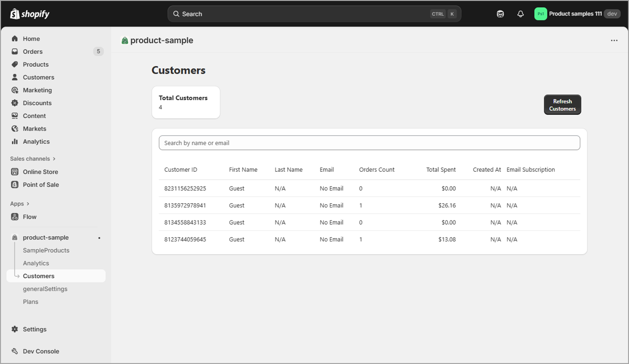Open the Plans app page
The width and height of the screenshot is (629, 364).
click(x=31, y=302)
